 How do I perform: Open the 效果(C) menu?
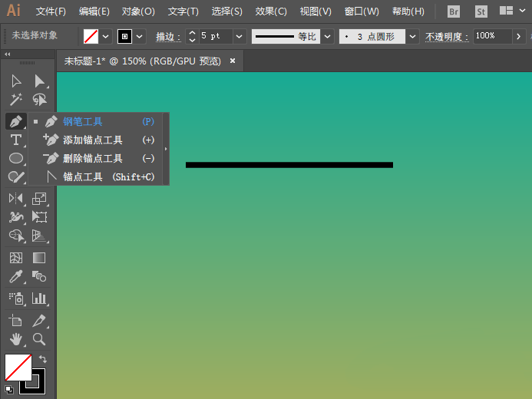[x=271, y=12]
